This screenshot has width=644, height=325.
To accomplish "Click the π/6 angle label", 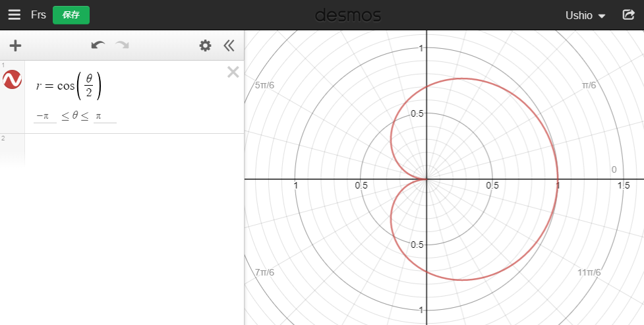I will pyautogui.click(x=589, y=86).
